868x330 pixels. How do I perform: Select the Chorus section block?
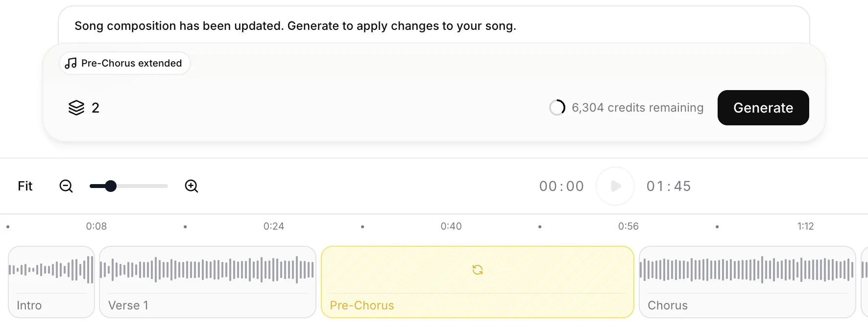coord(747,282)
